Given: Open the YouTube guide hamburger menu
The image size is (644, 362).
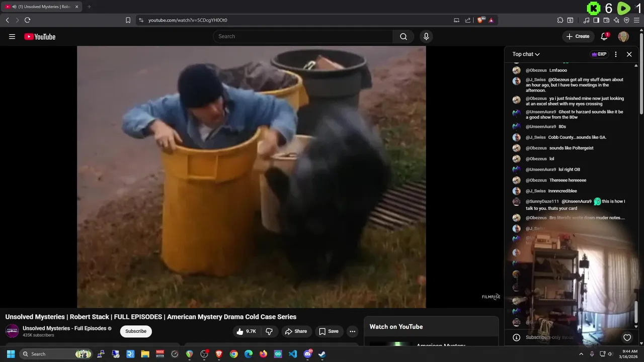Looking at the screenshot, I should coord(12,36).
